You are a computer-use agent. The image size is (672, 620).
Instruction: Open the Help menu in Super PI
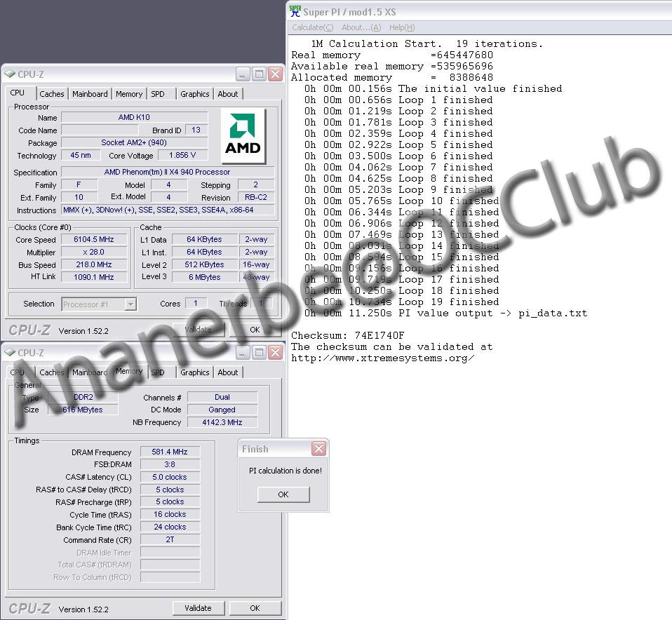pos(401,27)
